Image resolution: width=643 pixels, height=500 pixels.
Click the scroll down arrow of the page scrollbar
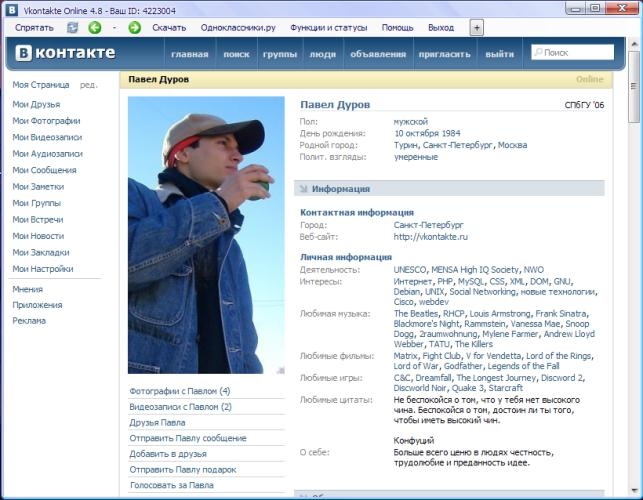[x=634, y=491]
